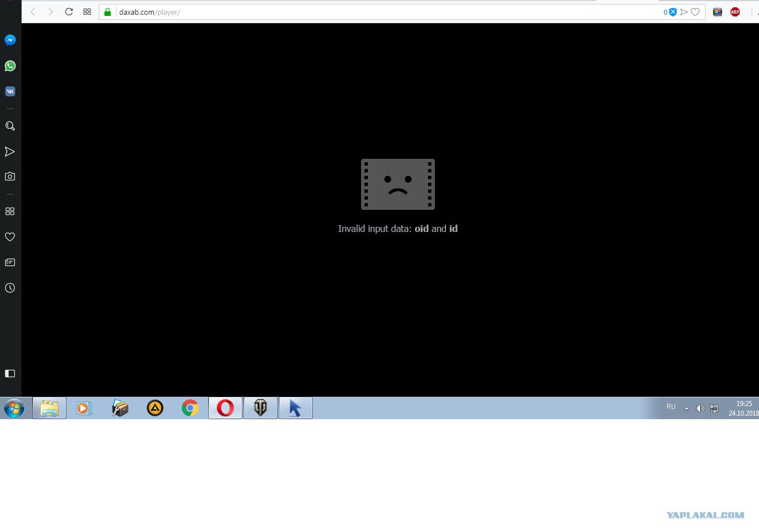Launch Google Chrome from the taskbar
The image size is (759, 532).
(x=190, y=408)
